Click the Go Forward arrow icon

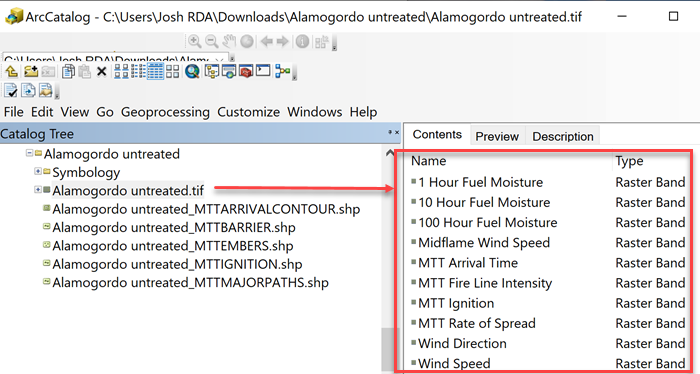point(283,42)
